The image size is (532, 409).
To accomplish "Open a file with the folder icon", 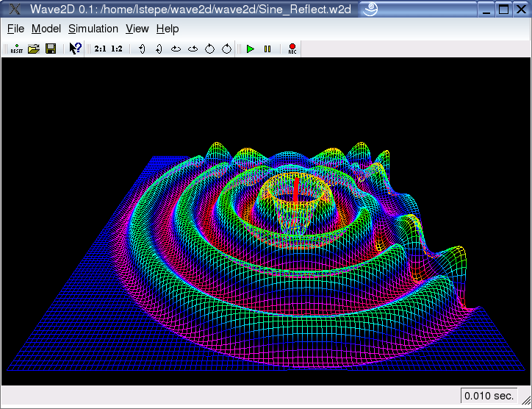I will tap(34, 49).
